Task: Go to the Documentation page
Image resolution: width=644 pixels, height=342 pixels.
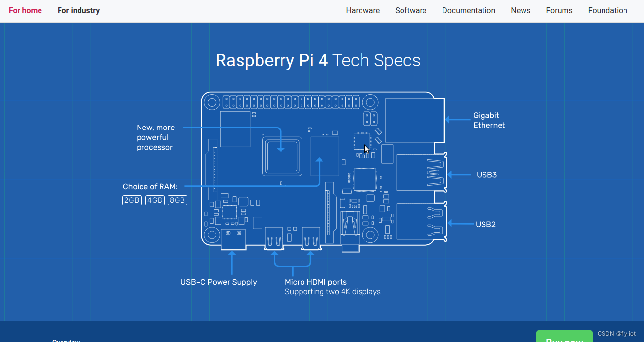Action: click(x=468, y=10)
